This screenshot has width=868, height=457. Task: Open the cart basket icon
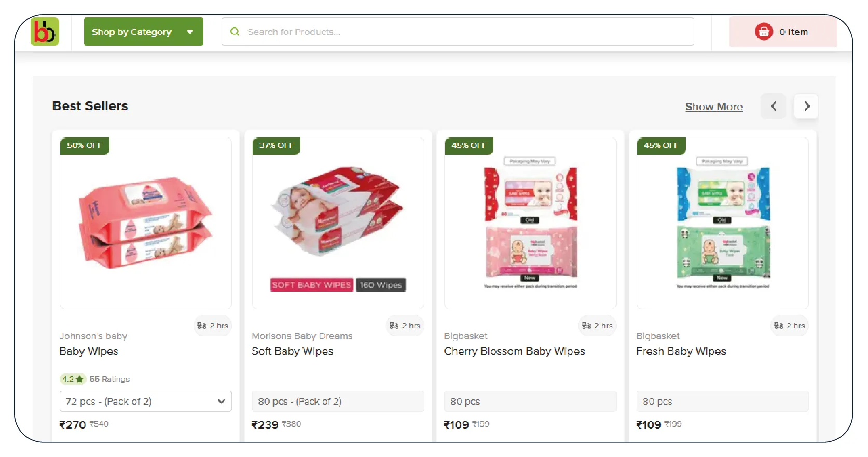click(x=763, y=32)
